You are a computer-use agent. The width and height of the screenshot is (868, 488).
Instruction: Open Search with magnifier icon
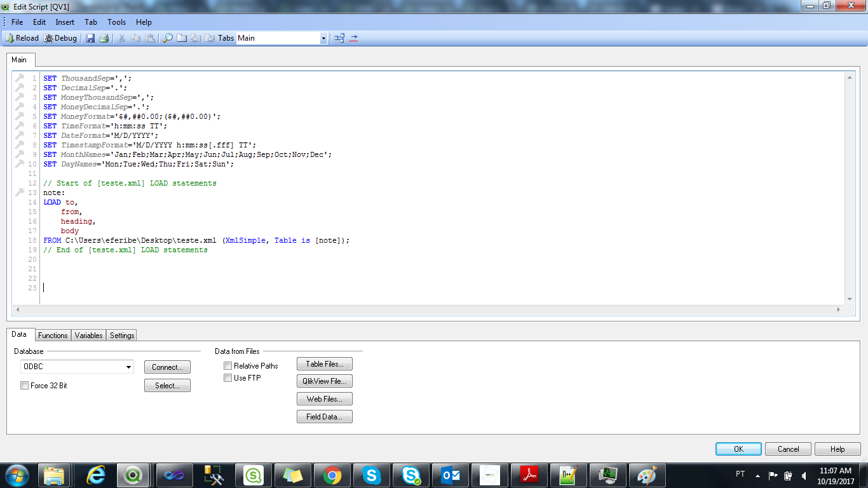168,38
